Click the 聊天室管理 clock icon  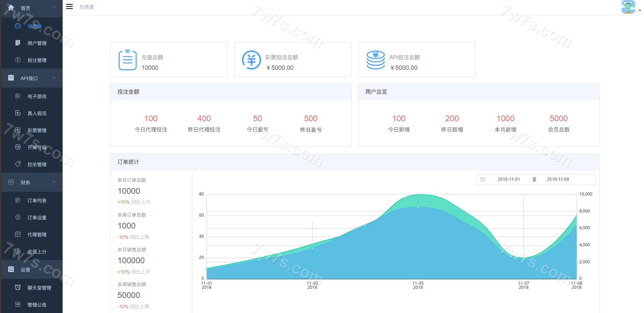tap(18, 287)
